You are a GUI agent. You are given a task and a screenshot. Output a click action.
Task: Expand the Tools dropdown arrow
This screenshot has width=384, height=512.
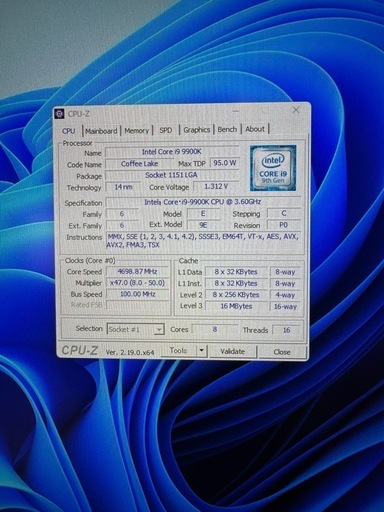pos(201,351)
